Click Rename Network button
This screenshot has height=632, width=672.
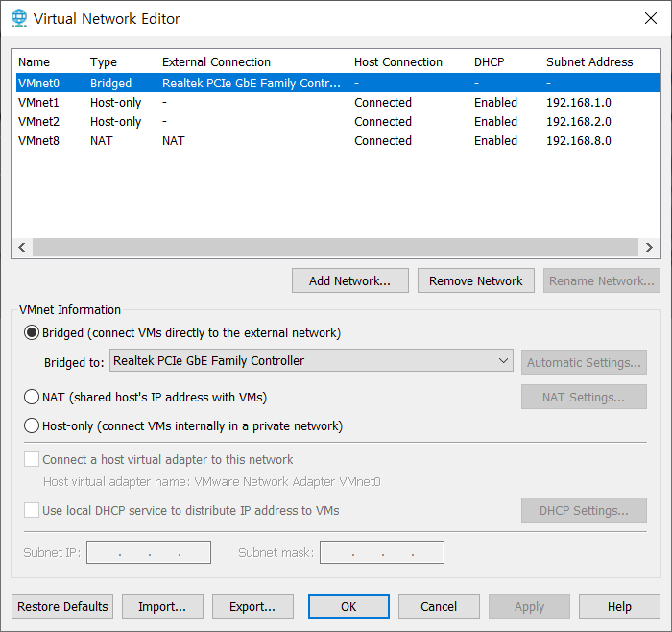[x=601, y=280]
